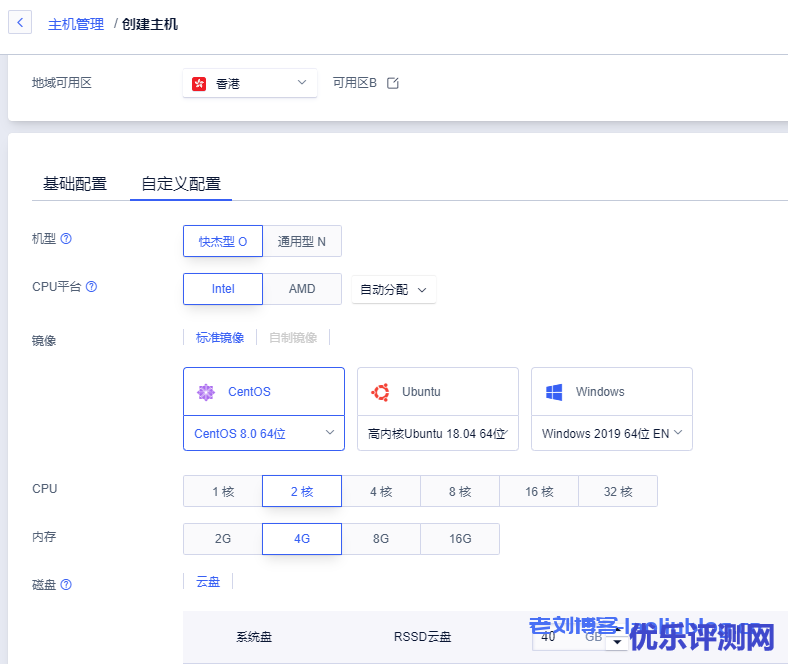The height and width of the screenshot is (664, 788).
Task: Open the 主机管理 breadcrumb link
Action: tap(76, 24)
